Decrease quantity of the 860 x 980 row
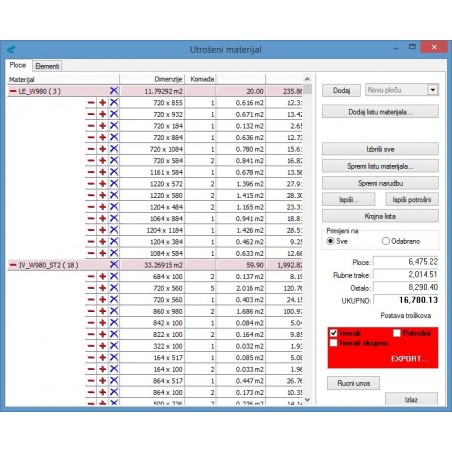Image resolution: width=452 pixels, height=452 pixels. coord(91,311)
